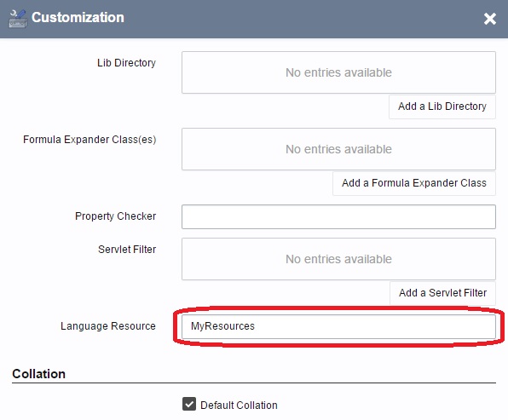
Task: Close the Customization dialog with X
Action: (x=490, y=19)
